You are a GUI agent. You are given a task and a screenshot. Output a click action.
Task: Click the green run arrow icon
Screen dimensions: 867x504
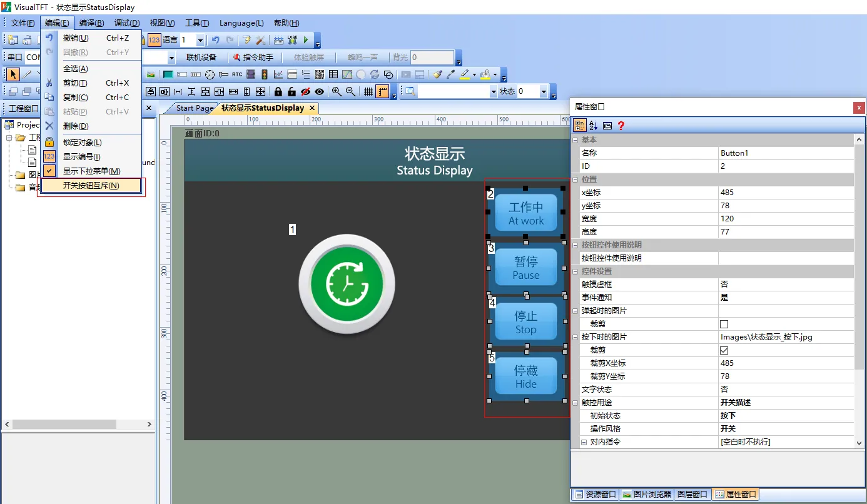[x=306, y=41]
